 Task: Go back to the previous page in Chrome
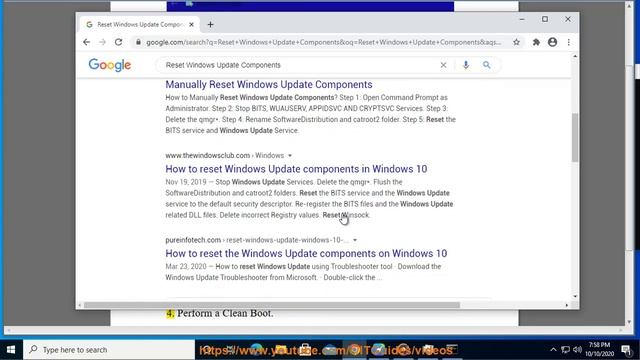[x=87, y=42]
